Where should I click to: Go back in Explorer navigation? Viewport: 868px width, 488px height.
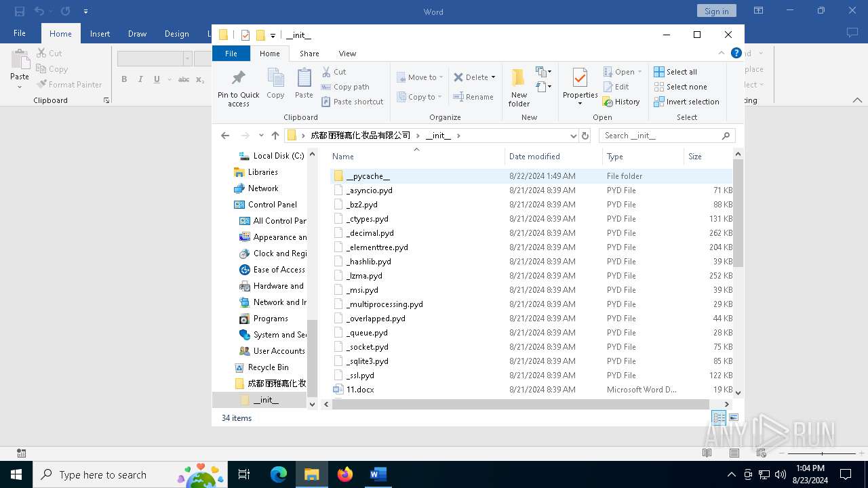(225, 136)
